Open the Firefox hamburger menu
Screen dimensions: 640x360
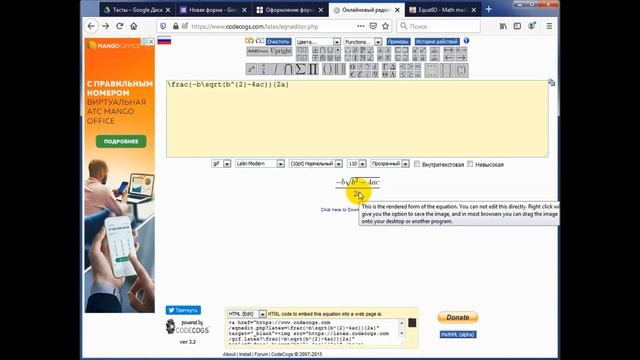coord(549,26)
